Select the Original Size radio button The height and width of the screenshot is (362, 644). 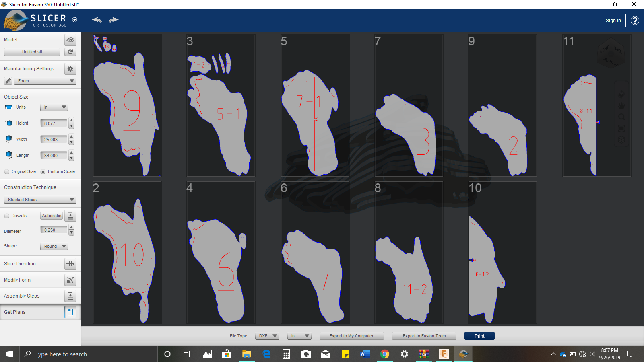pos(7,172)
